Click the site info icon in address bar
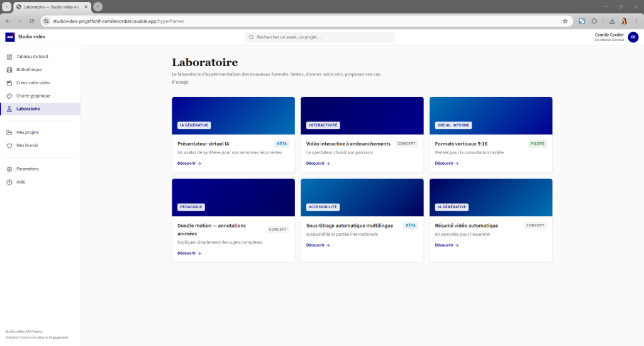Screen dimensions: 644x346 pyautogui.click(x=47, y=21)
